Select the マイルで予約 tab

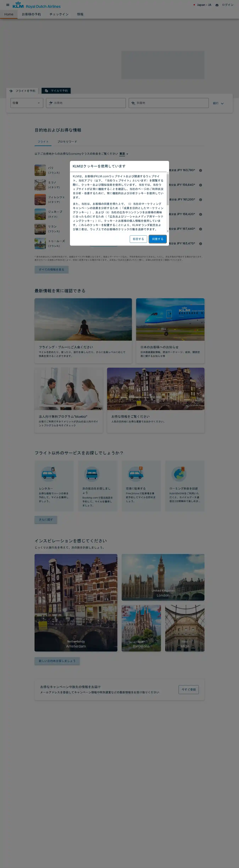[56, 91]
